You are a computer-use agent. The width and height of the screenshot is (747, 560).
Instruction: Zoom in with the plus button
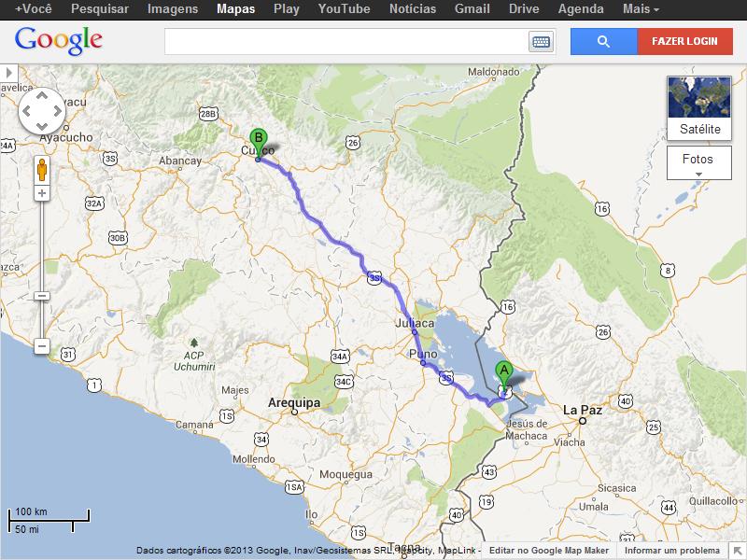pyautogui.click(x=42, y=193)
